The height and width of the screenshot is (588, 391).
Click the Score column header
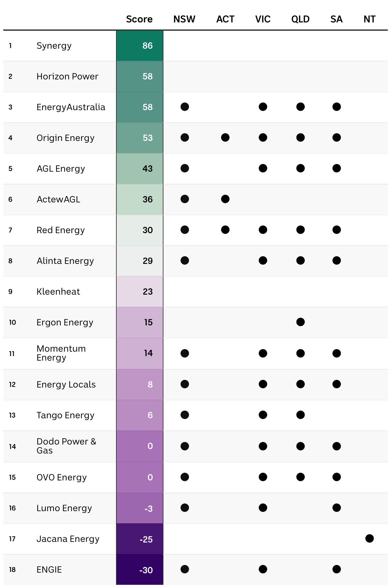click(139, 19)
